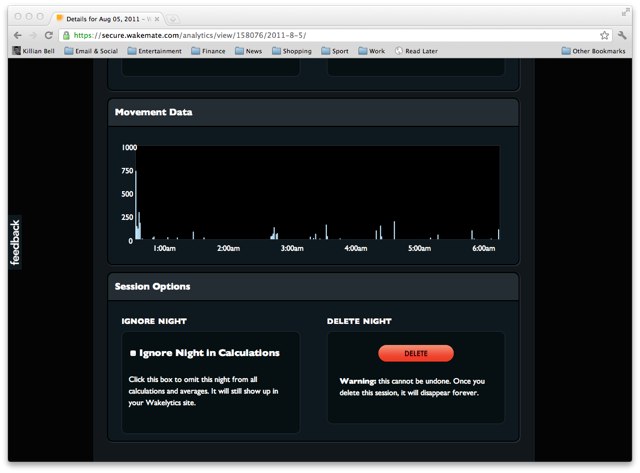Open the Email & Social bookmarks folder
Viewport: 640px width, 473px height.
pos(91,51)
